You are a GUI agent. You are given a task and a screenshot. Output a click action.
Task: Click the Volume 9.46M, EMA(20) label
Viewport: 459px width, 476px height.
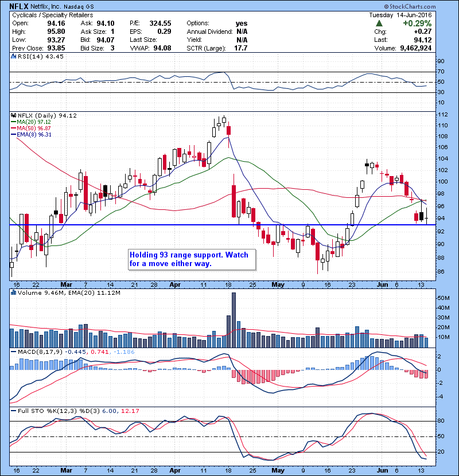tap(69, 292)
